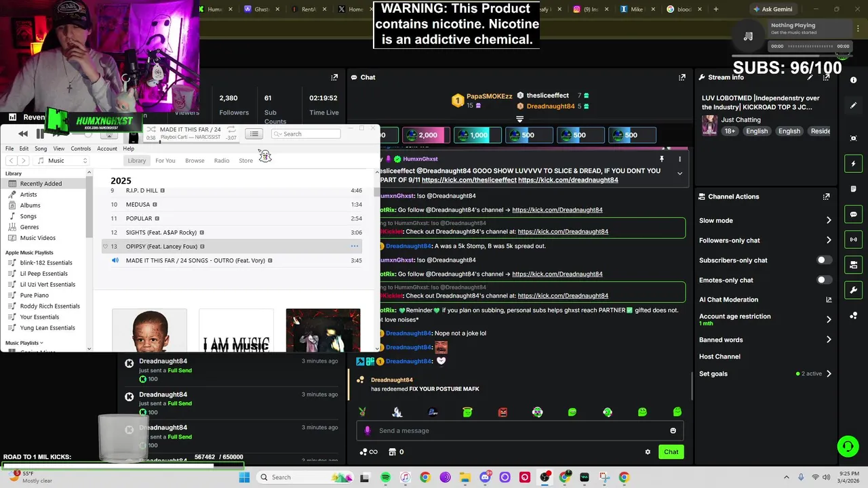868x488 pixels.
Task: Open the more options dots on OPIPSY
Action: click(354, 247)
